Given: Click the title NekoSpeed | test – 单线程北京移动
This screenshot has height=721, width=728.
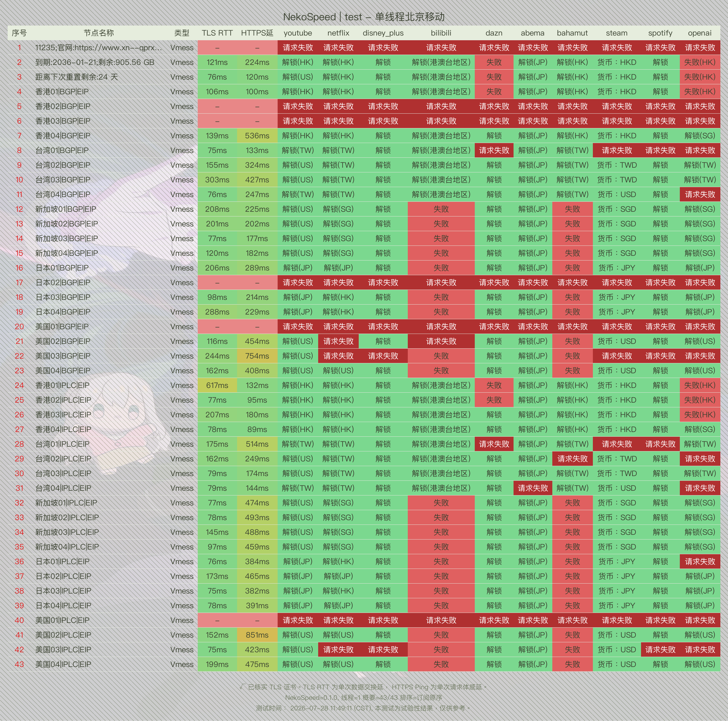Looking at the screenshot, I should point(364,17).
